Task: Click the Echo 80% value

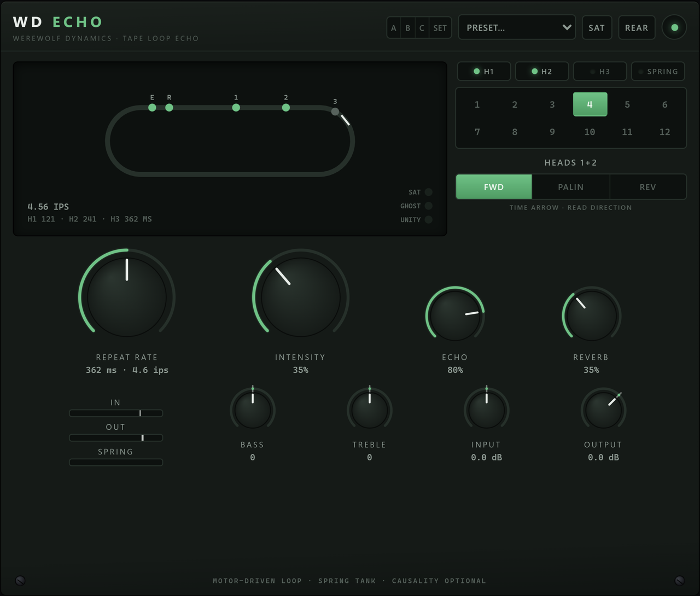Action: 455,370
